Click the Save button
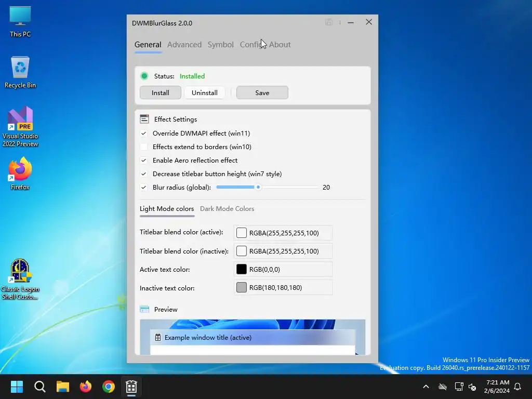Screen dimensions: 532x399 pos(262,92)
